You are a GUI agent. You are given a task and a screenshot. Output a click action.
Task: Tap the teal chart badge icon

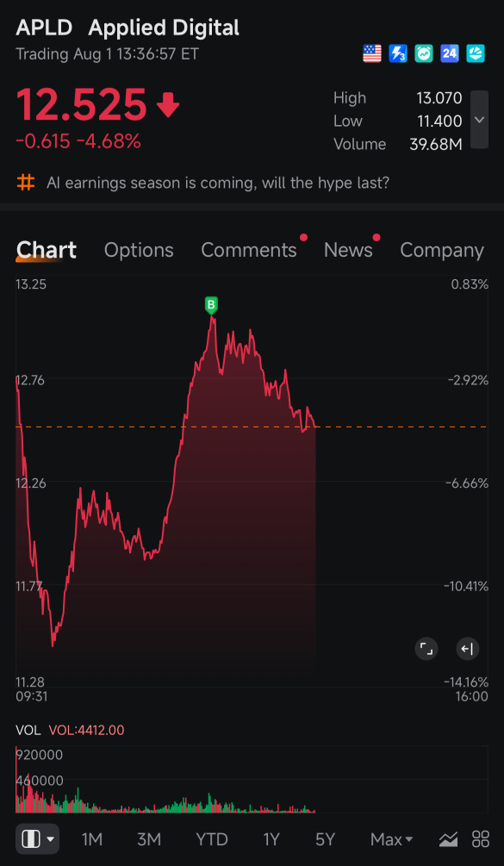coord(476,53)
